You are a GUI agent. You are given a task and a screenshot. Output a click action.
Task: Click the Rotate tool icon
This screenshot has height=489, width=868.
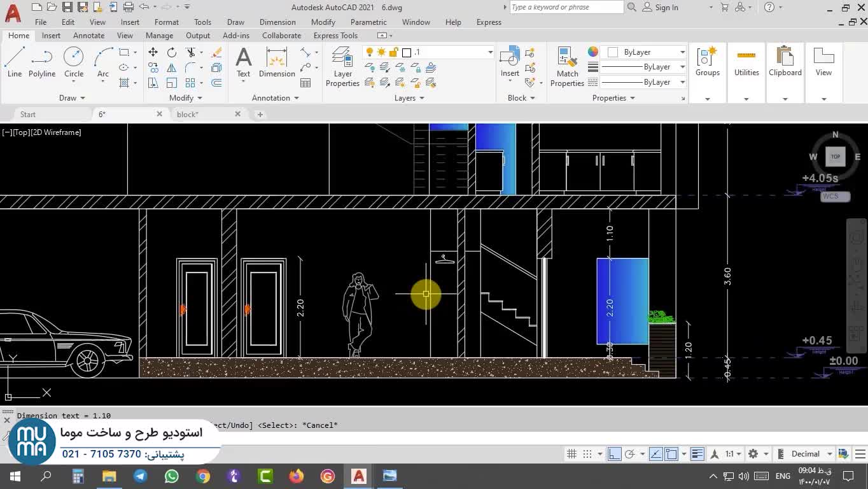[x=172, y=52]
